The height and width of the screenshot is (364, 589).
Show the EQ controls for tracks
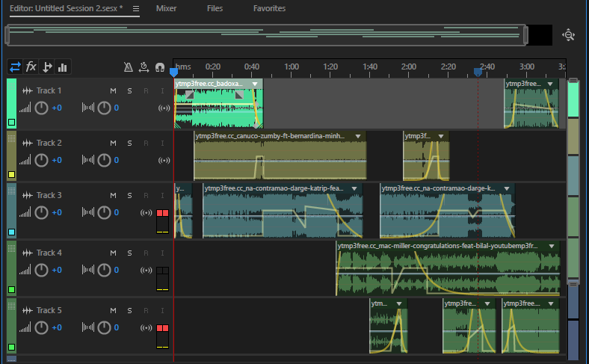click(63, 67)
